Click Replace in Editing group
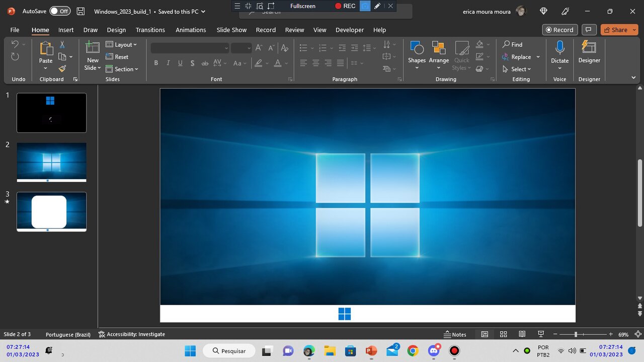 coord(517,57)
